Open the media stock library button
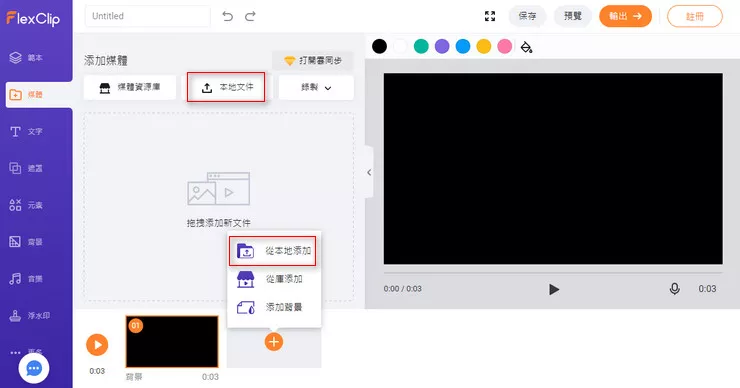740x388 pixels. (x=130, y=87)
